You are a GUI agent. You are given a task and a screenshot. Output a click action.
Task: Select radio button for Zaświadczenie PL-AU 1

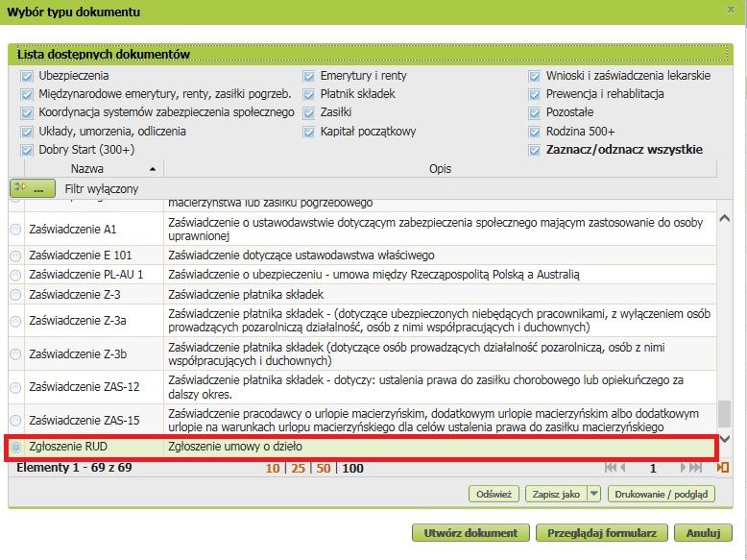pos(15,275)
